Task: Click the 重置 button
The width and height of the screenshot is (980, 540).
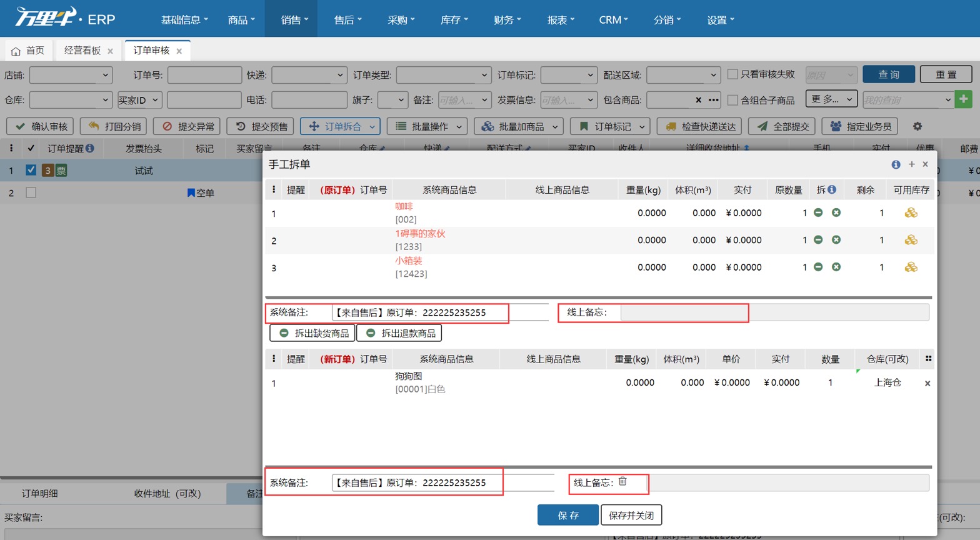Action: (946, 74)
